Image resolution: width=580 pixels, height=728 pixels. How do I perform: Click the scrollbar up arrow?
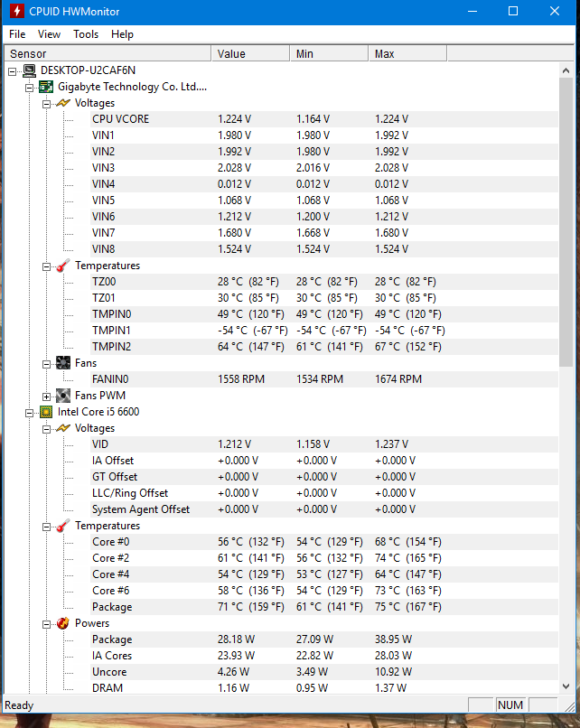point(566,70)
